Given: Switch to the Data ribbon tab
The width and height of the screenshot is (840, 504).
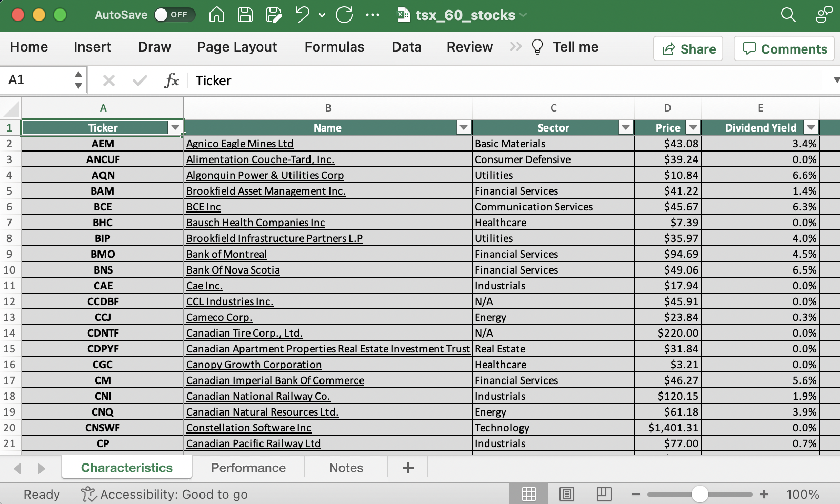Looking at the screenshot, I should coord(406,47).
